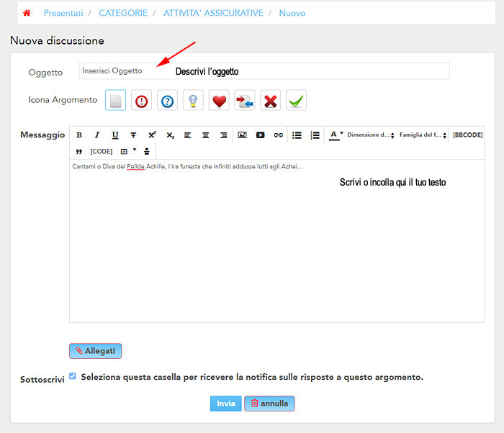The width and height of the screenshot is (504, 433).
Task: Insert a quote block
Action: tap(79, 152)
